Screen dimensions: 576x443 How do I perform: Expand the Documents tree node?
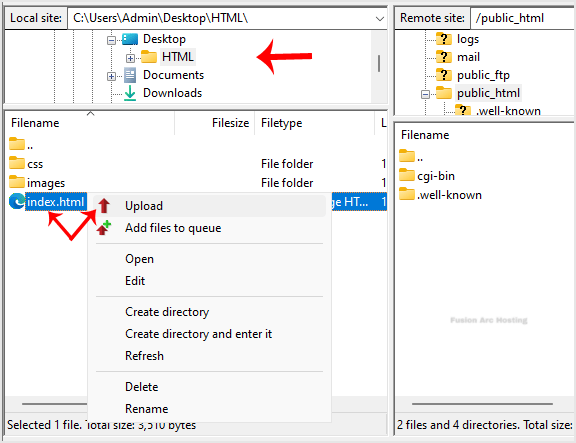(x=111, y=76)
